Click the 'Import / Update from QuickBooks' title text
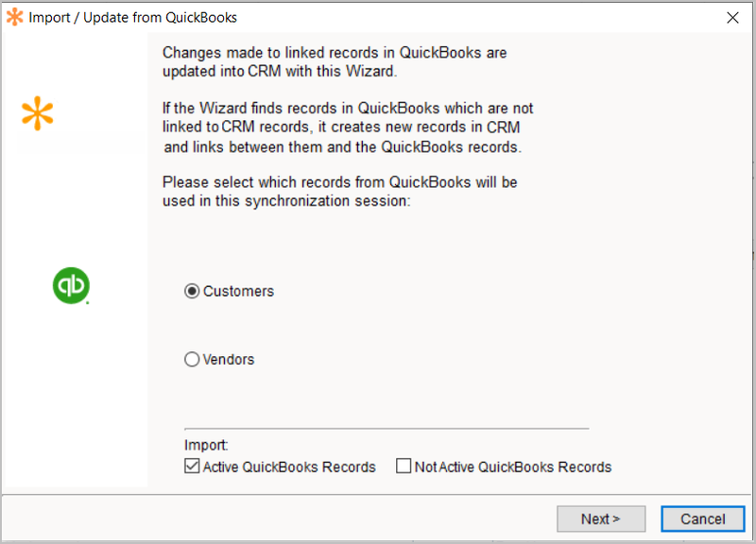 [x=132, y=17]
